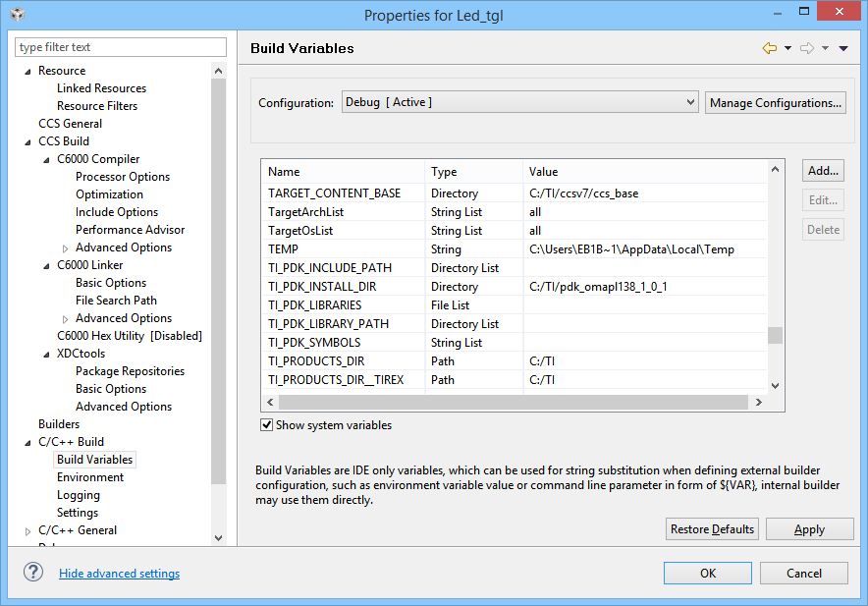Click the help question mark icon
This screenshot has height=606, width=868.
[33, 573]
